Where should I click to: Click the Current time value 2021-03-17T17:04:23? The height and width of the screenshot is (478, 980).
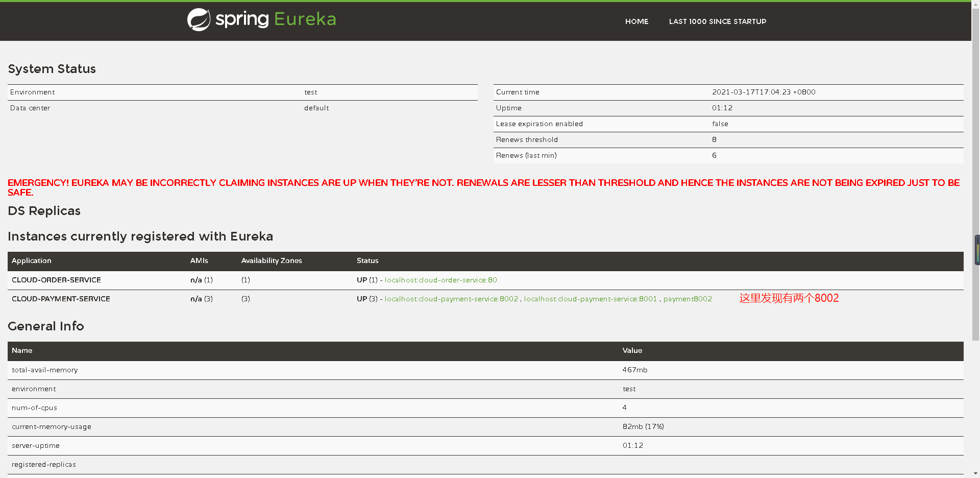point(764,92)
